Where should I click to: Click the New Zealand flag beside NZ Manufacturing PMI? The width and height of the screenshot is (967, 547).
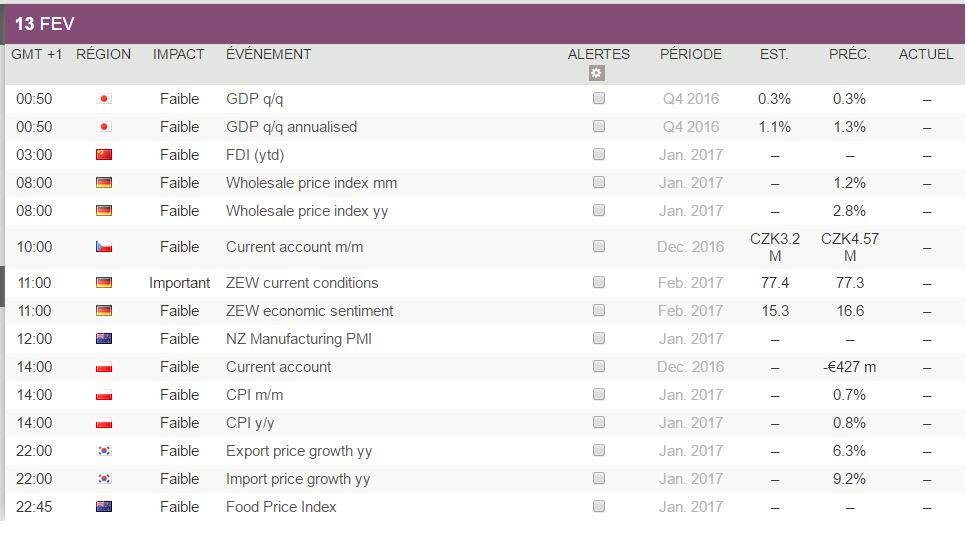104,339
